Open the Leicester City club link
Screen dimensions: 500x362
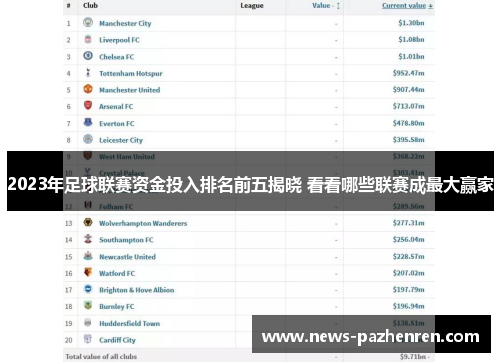[121, 140]
